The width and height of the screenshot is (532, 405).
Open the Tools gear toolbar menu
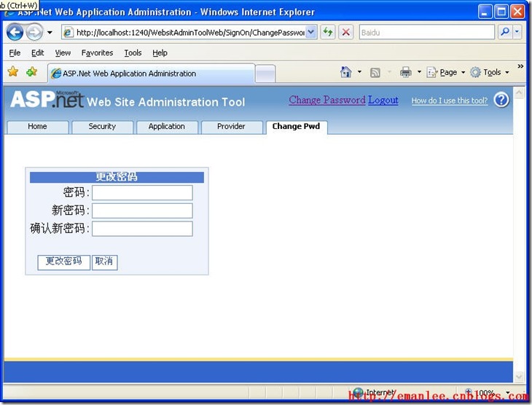(490, 72)
